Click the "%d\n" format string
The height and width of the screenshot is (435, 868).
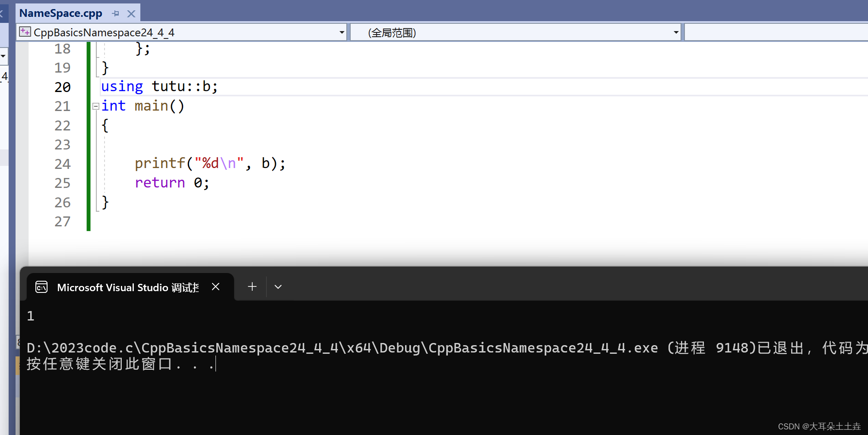pos(219,163)
